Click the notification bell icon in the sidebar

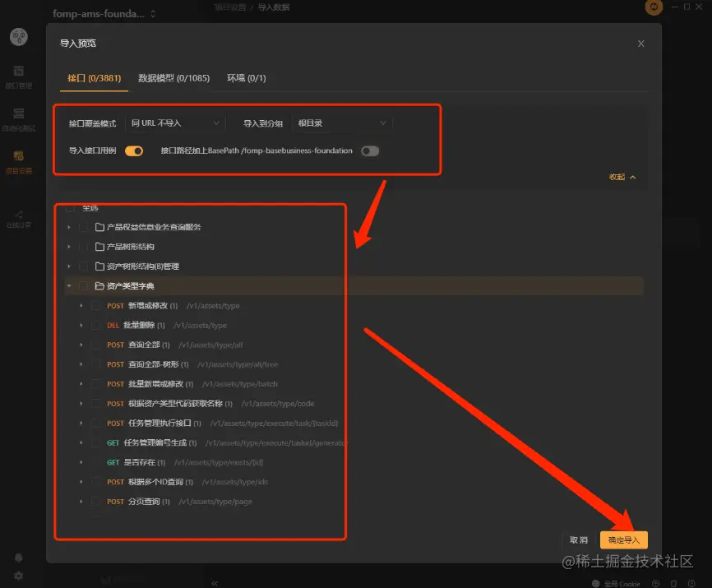[x=19, y=558]
